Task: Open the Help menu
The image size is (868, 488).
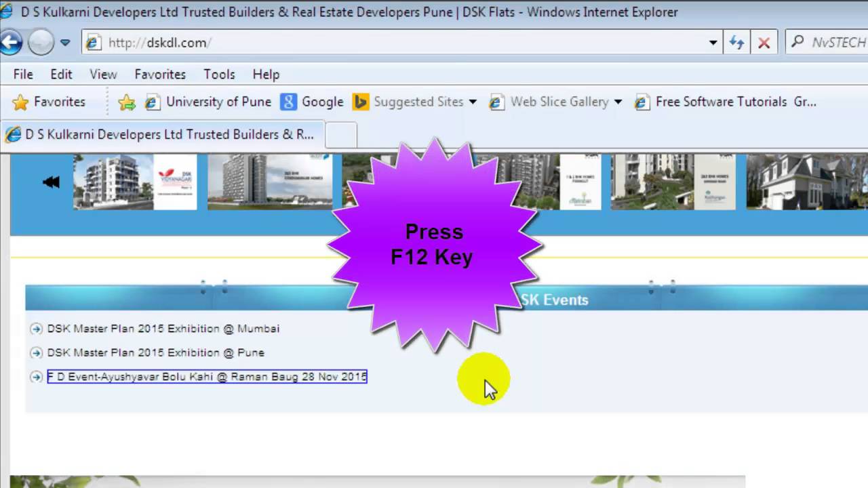Action: 266,75
